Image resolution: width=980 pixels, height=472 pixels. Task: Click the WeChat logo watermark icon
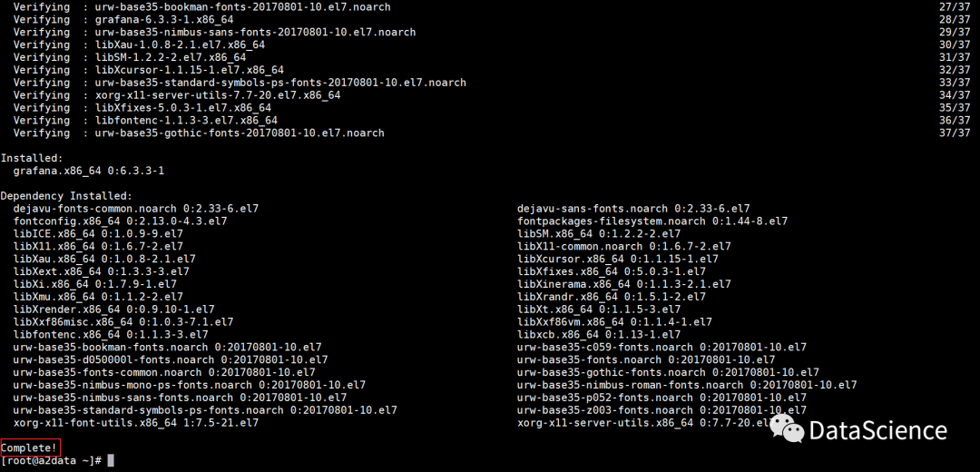786,429
